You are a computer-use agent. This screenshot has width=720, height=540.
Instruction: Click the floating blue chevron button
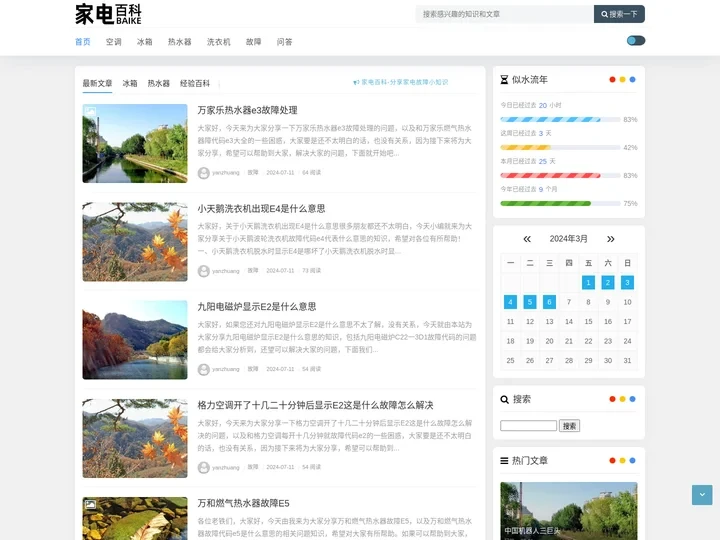[702, 495]
